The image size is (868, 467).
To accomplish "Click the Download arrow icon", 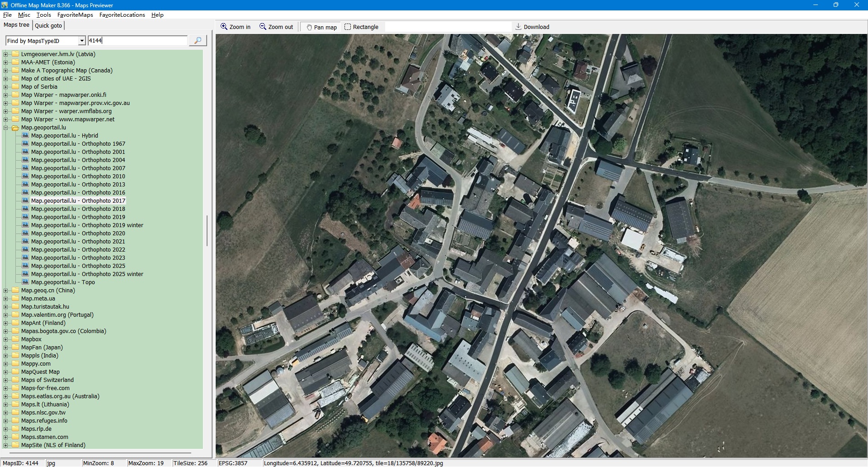I will pyautogui.click(x=518, y=27).
